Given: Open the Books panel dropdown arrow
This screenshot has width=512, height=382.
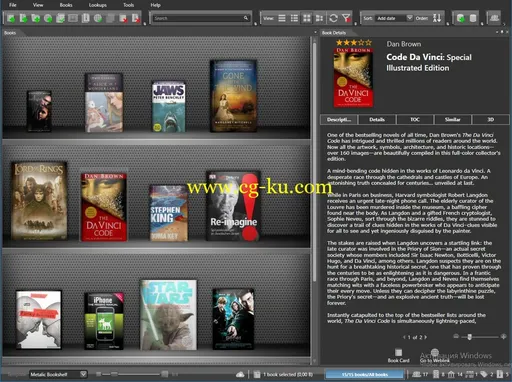Looking at the screenshot, I should pyautogui.click(x=315, y=32).
